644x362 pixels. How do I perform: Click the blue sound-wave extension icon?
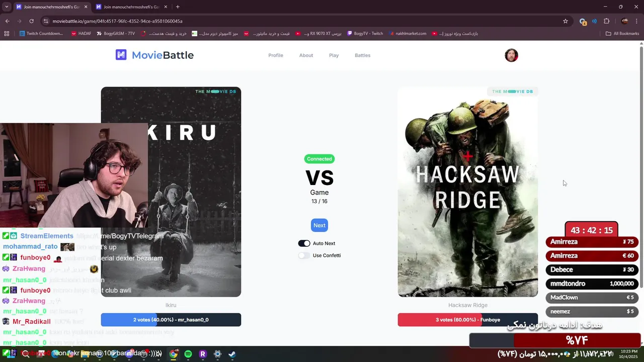point(594,21)
